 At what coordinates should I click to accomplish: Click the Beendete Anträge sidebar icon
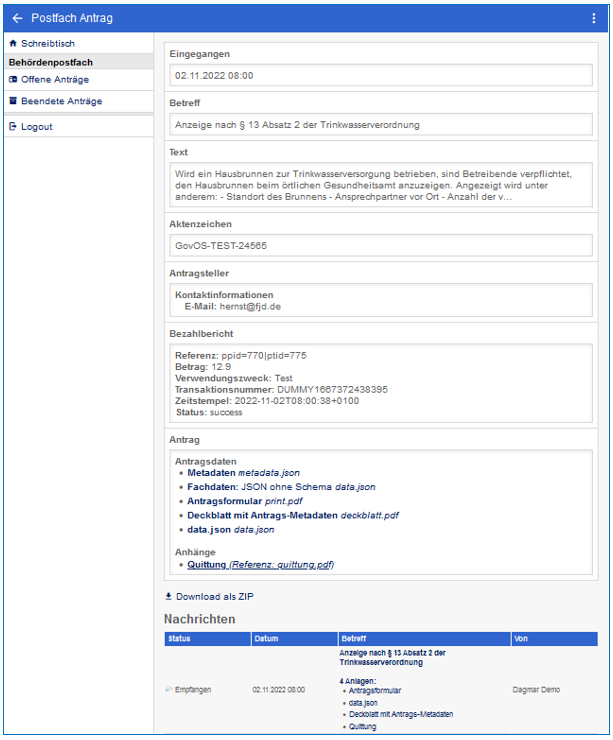pos(13,101)
